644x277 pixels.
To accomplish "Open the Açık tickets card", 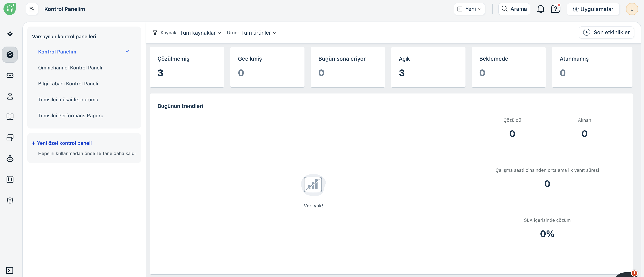I will pyautogui.click(x=428, y=67).
